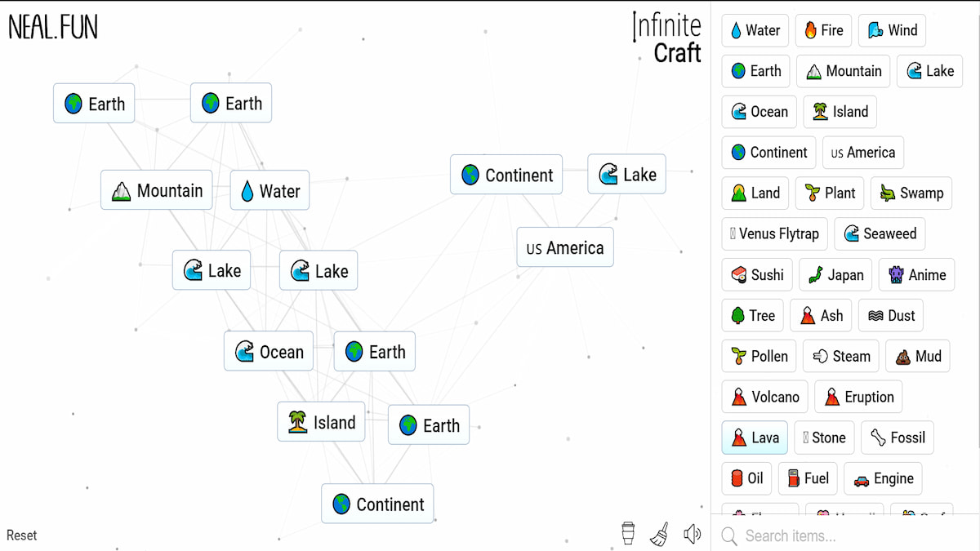Choose the Steam element
The height and width of the screenshot is (551, 980).
840,356
